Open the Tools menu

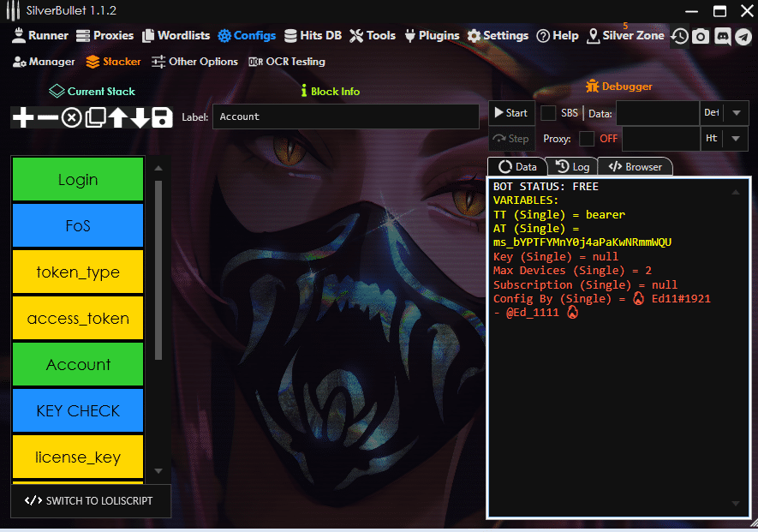click(x=373, y=35)
